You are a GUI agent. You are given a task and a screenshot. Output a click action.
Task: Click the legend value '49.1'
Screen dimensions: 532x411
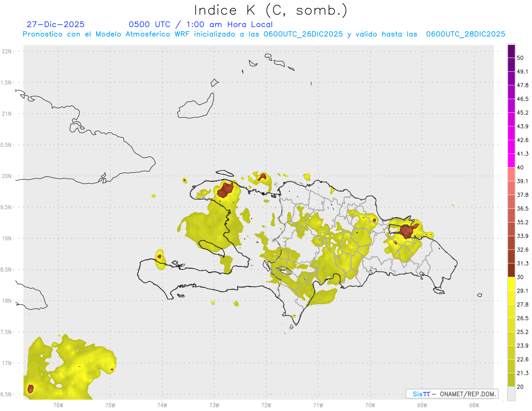point(522,71)
